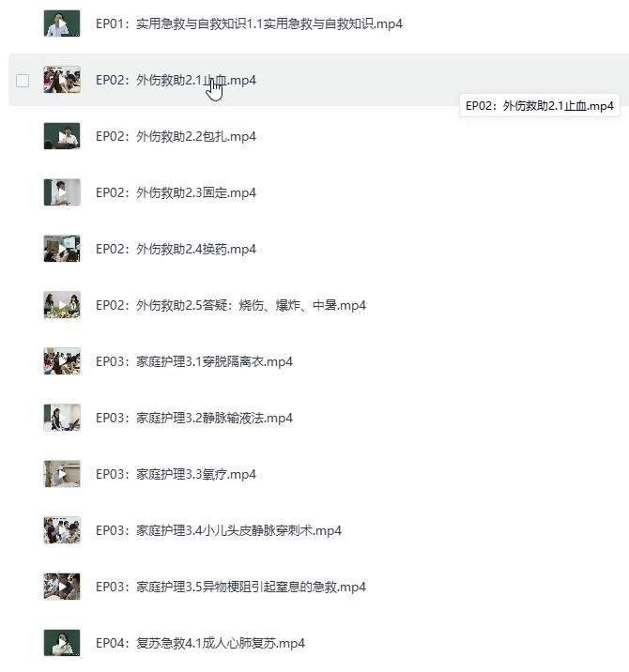Open file EP02：外伤救助2.2包扎.mp4
The height and width of the screenshot is (672, 629).
[176, 136]
